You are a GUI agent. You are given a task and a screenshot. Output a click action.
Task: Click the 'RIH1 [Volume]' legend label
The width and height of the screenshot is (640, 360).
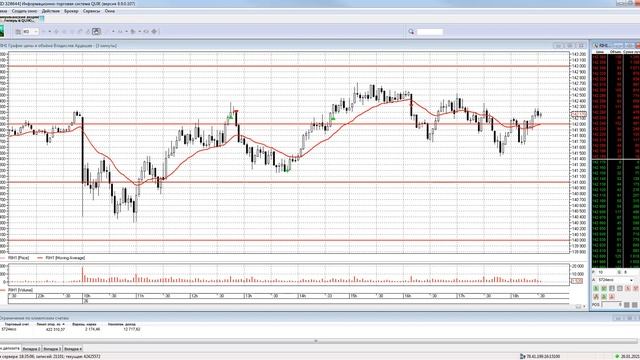(20, 290)
